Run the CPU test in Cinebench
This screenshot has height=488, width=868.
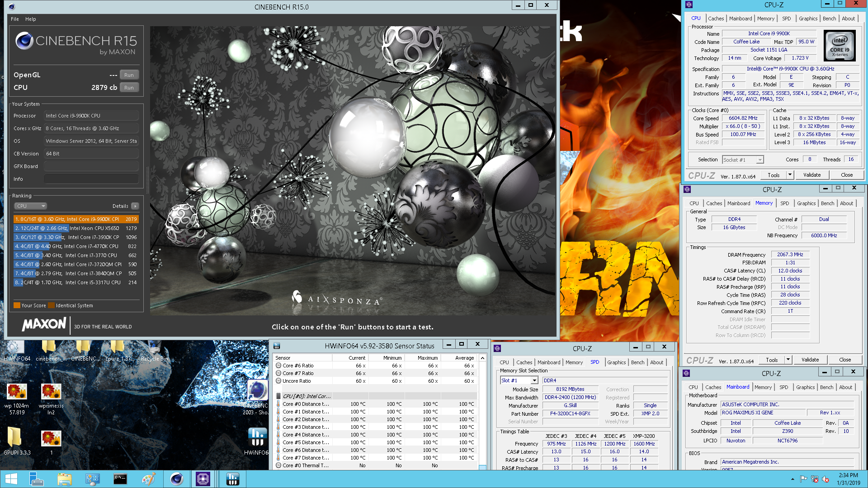[x=129, y=88]
